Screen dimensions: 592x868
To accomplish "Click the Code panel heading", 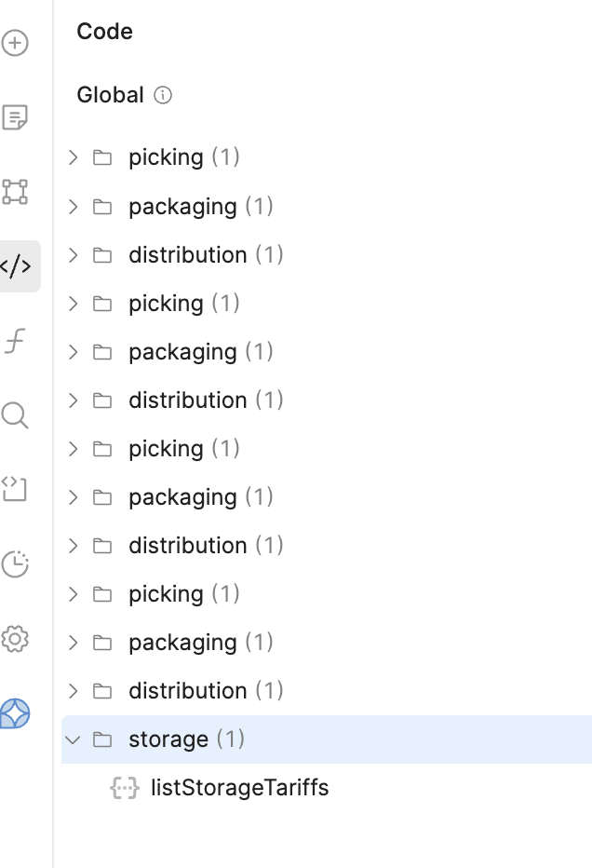I will pos(104,32).
